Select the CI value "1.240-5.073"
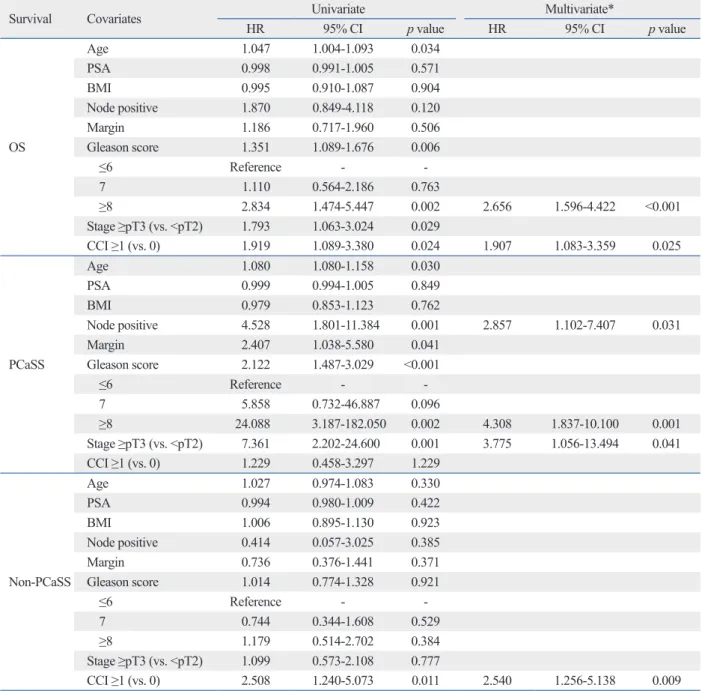The height and width of the screenshot is (691, 702). pyautogui.click(x=342, y=681)
